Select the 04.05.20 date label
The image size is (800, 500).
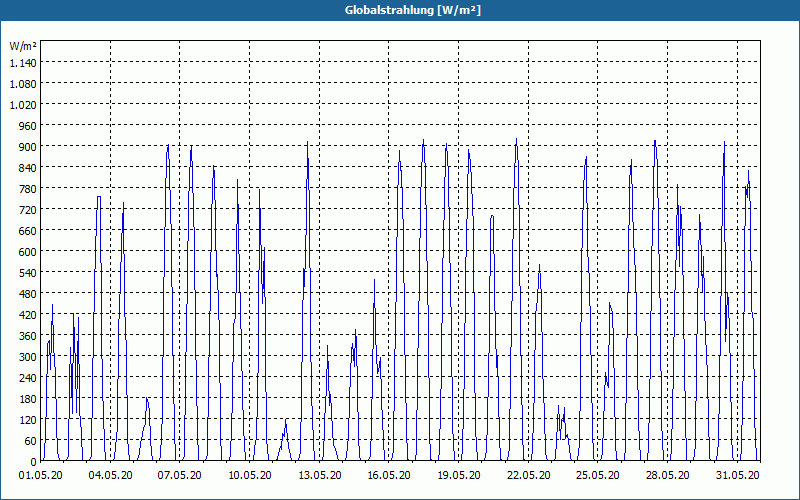[110, 476]
